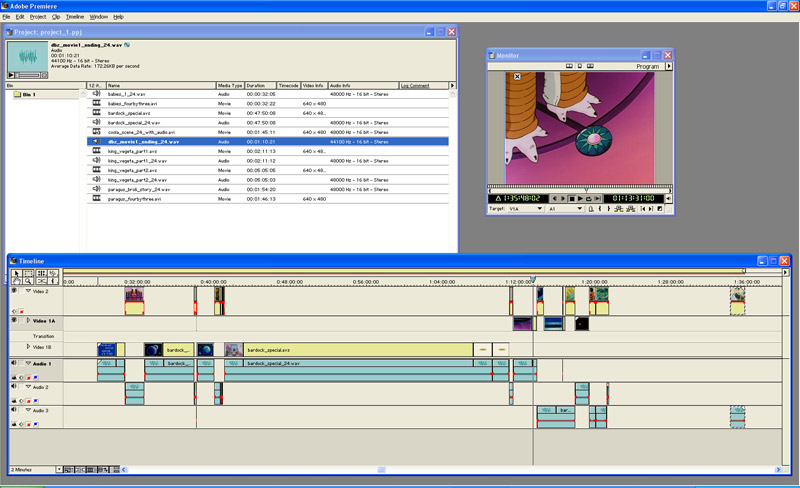This screenshot has height=488, width=800.
Task: Collapse the Audio 2 track triangle
Action: tap(28, 387)
